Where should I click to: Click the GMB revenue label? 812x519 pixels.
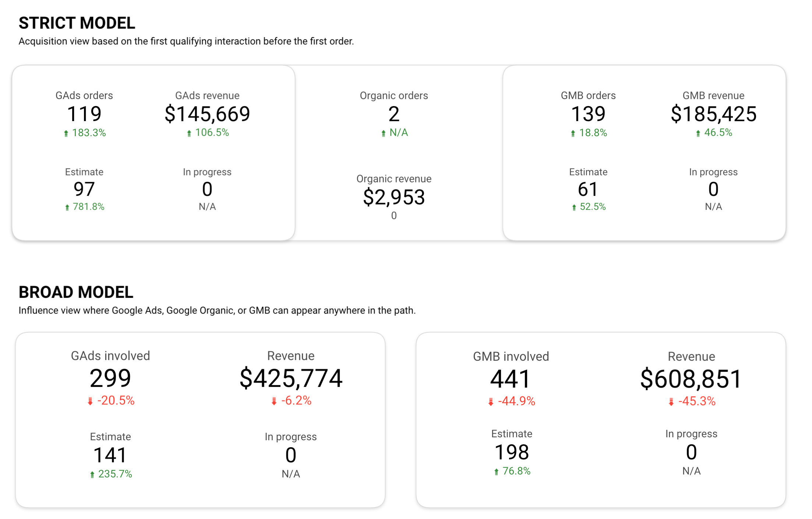tap(713, 96)
